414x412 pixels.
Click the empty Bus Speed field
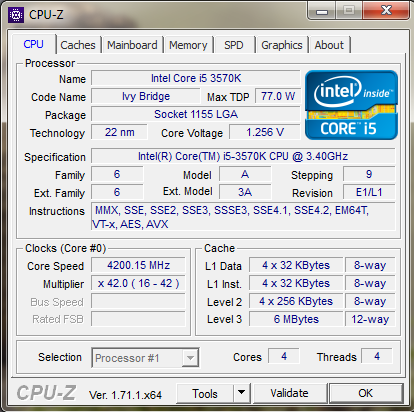tap(138, 301)
